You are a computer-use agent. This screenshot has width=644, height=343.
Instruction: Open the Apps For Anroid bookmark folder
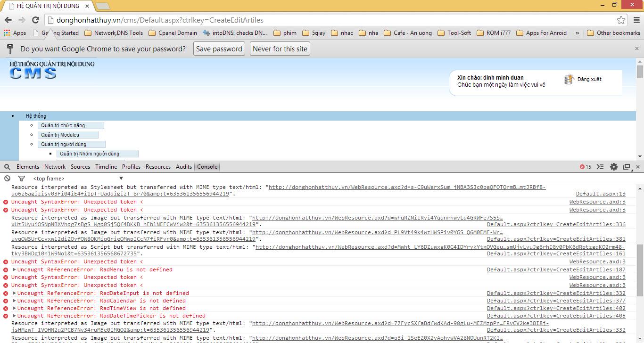point(542,33)
